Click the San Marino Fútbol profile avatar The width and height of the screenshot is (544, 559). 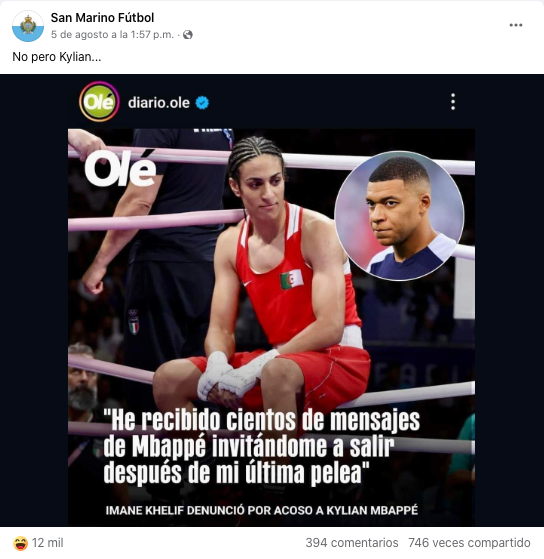[28, 26]
